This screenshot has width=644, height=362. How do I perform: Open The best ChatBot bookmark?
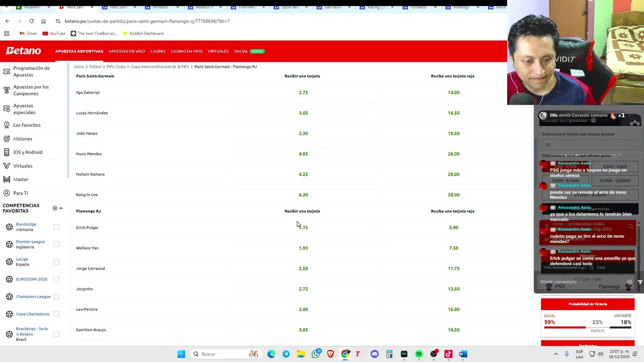point(94,33)
